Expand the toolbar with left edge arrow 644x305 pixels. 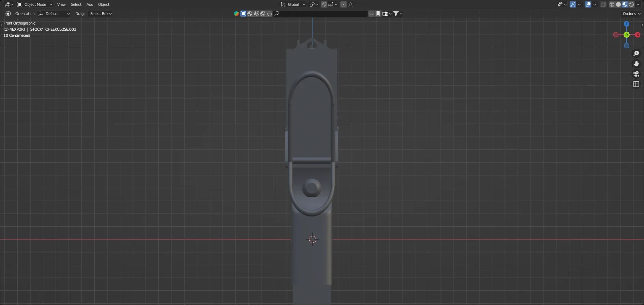click(1, 25)
